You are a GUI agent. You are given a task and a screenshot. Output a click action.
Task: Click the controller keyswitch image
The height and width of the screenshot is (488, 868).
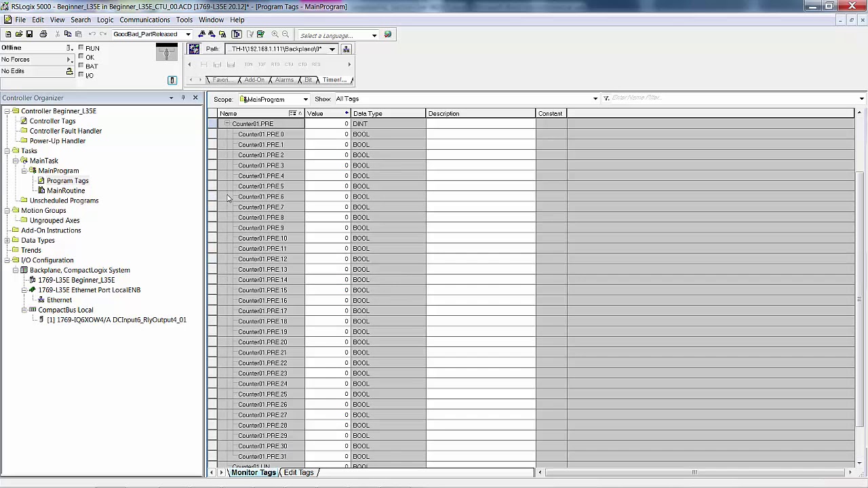tap(166, 53)
